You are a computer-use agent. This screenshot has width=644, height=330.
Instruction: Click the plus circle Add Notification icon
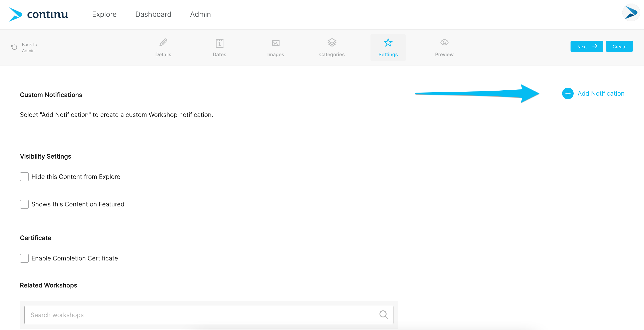(567, 93)
